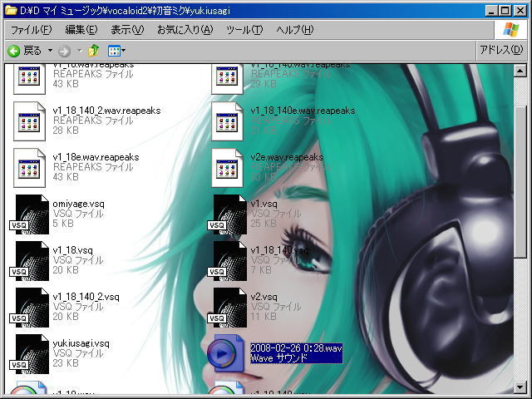Select v2.vsq file icon
The width and height of the screenshot is (532, 399).
[227, 308]
